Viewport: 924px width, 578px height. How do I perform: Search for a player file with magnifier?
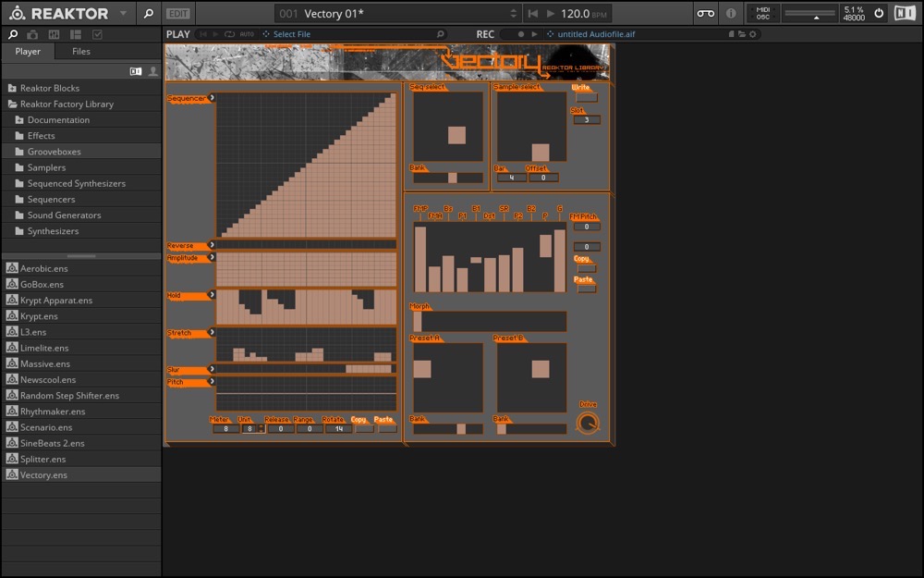(x=440, y=34)
